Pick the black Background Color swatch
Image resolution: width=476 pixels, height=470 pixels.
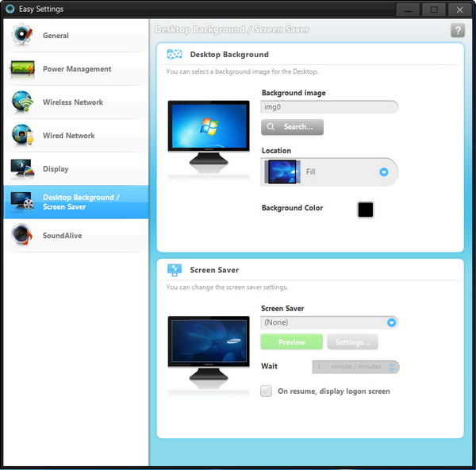click(365, 210)
